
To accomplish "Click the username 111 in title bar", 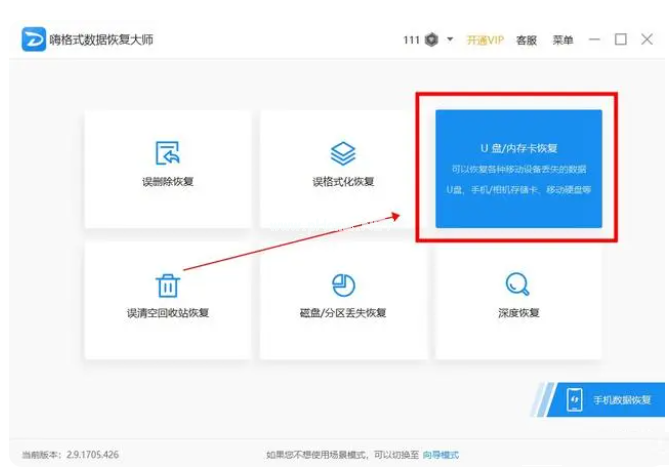I will tap(411, 40).
